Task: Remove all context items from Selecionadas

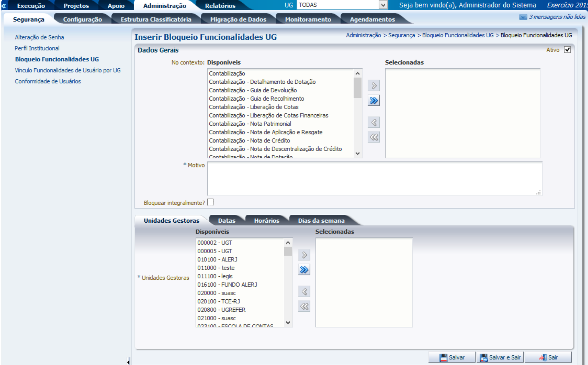Action: [x=374, y=137]
